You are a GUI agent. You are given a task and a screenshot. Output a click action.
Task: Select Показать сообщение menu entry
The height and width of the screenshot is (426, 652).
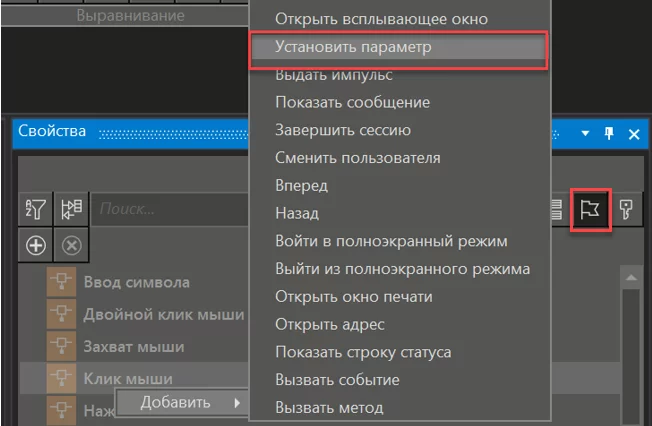tap(352, 103)
